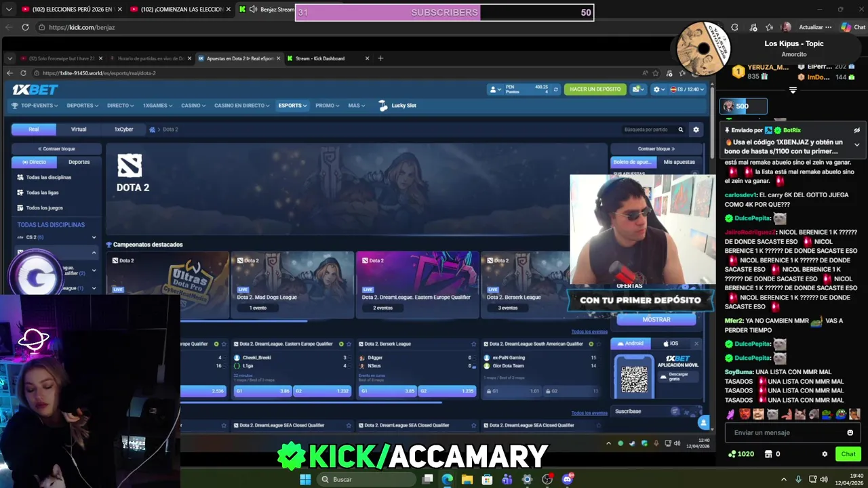The image size is (868, 488).
Task: Open the language and time selector
Action: (688, 89)
